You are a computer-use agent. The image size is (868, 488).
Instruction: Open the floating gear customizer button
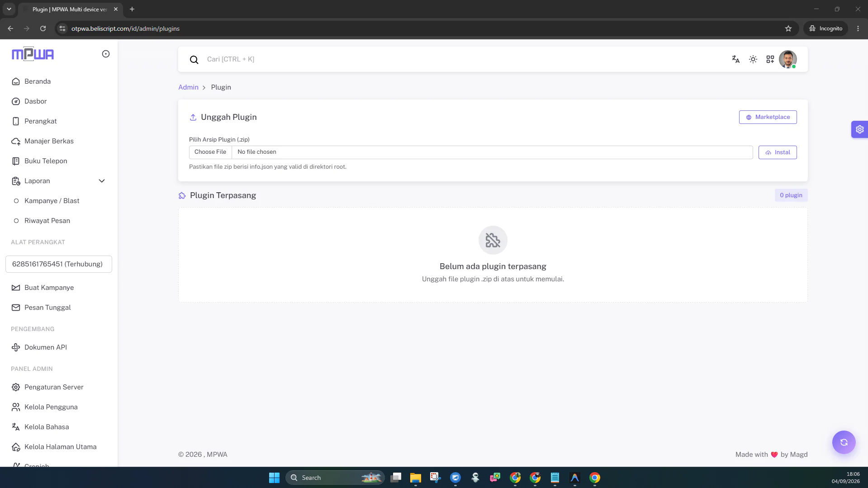pyautogui.click(x=859, y=129)
